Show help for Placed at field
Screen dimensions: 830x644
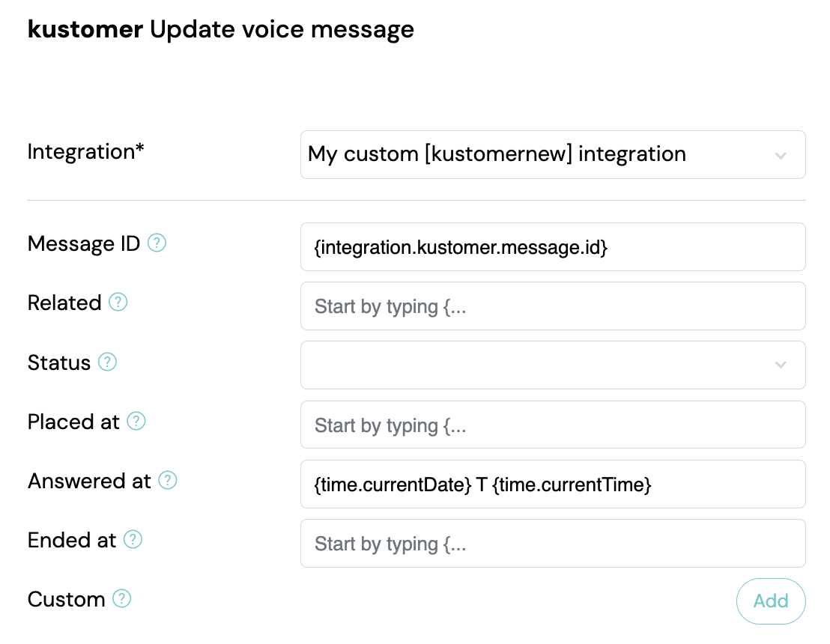tap(136, 421)
